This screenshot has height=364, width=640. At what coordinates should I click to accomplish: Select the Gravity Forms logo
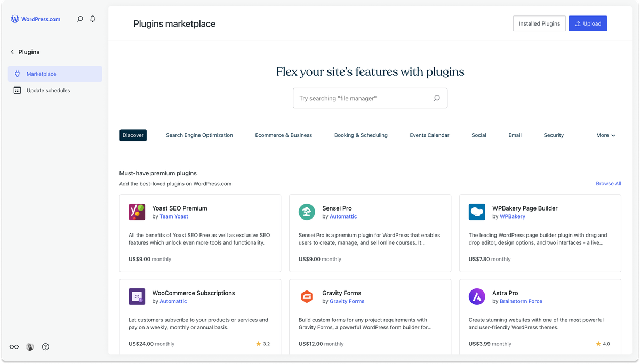pos(307,296)
